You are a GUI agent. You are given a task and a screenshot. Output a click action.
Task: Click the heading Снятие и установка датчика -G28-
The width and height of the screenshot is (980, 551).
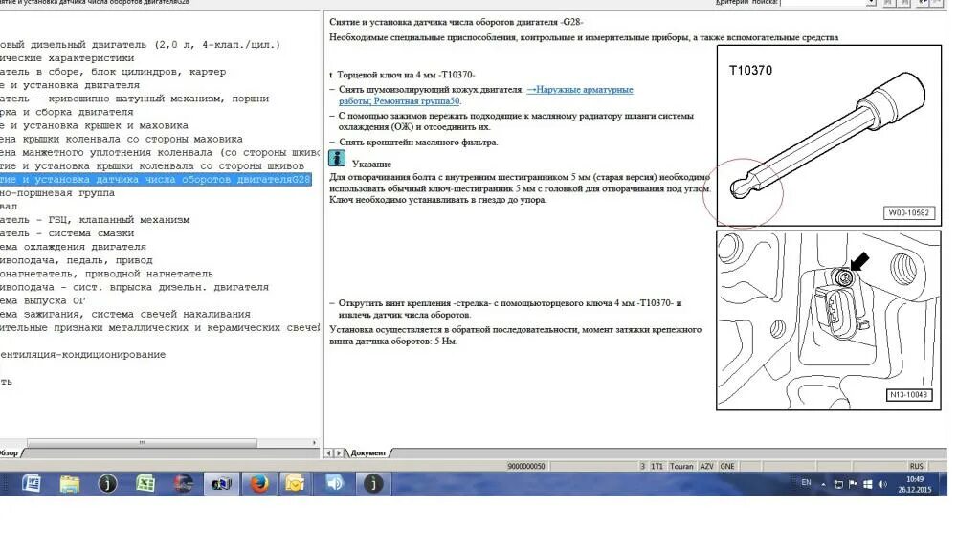pos(456,22)
